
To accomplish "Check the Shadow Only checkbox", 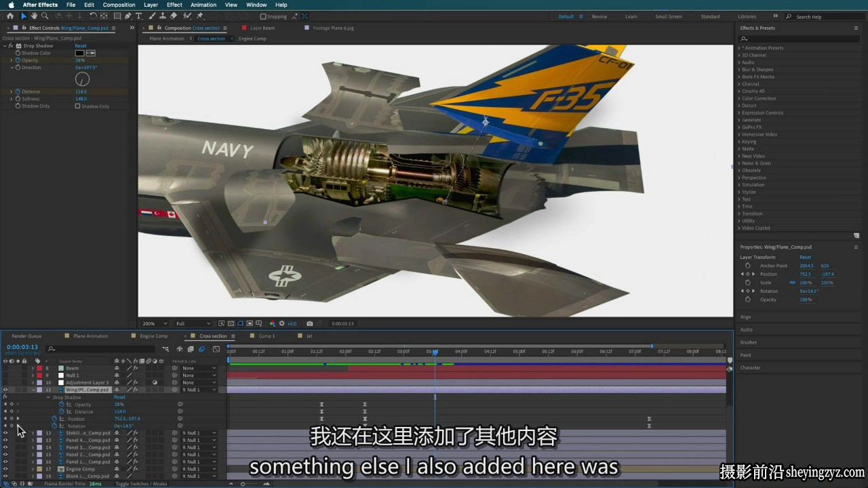I will pyautogui.click(x=77, y=106).
